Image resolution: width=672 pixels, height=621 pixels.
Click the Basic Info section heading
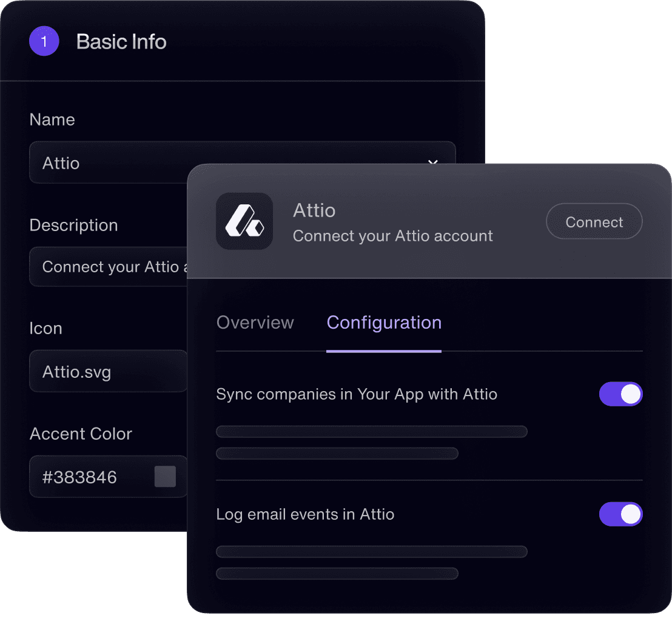click(x=121, y=42)
